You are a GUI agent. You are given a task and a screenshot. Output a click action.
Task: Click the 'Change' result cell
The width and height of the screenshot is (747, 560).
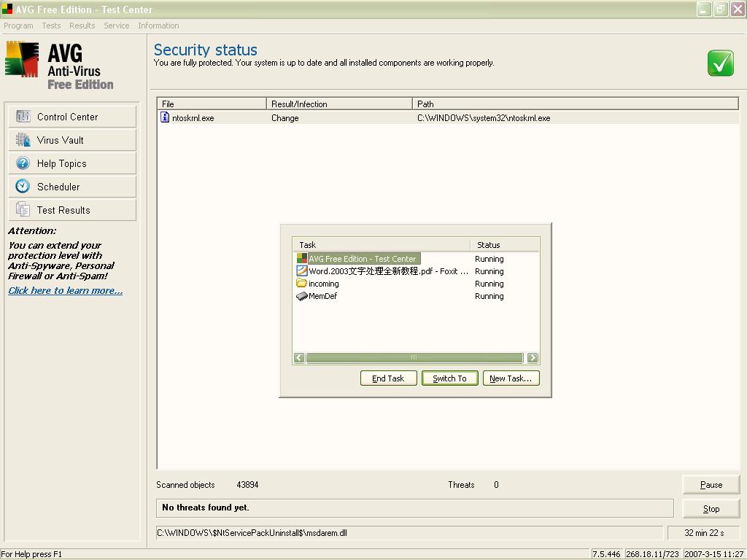pyautogui.click(x=285, y=117)
